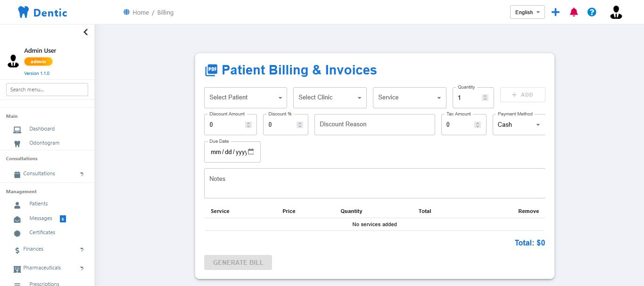Screen dimensions: 644x286
Task: Open Dashboard from the sidebar
Action: (x=42, y=129)
